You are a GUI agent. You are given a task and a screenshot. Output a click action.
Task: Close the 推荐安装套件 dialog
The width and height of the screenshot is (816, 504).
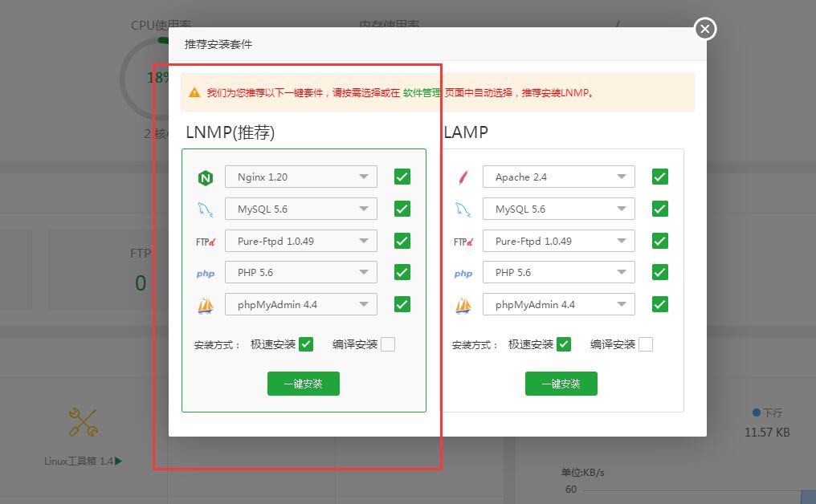point(704,30)
